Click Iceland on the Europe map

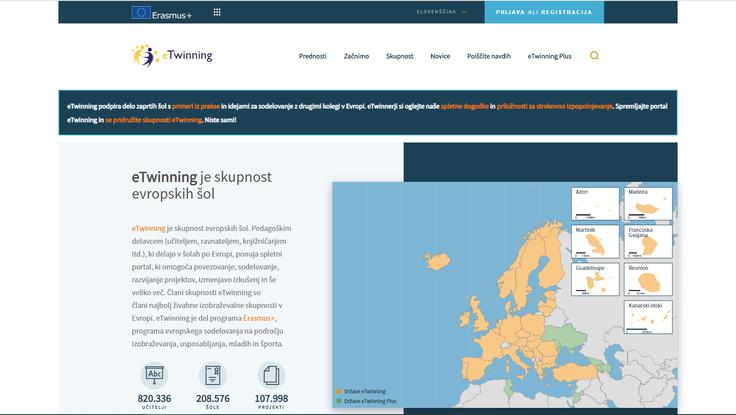tap(437, 261)
